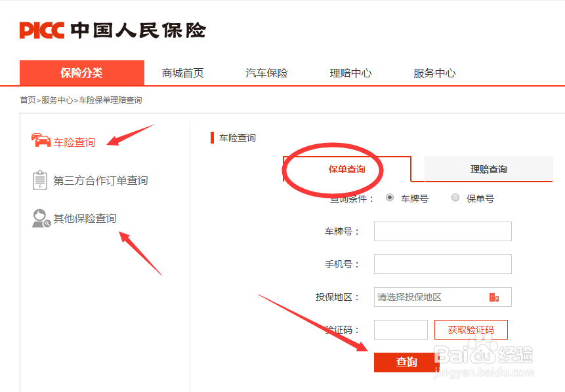
Task: Click the 获取验证码 button
Action: tap(471, 329)
